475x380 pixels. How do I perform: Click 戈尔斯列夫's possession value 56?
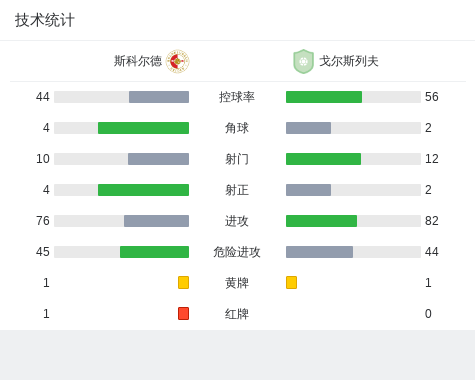(432, 97)
